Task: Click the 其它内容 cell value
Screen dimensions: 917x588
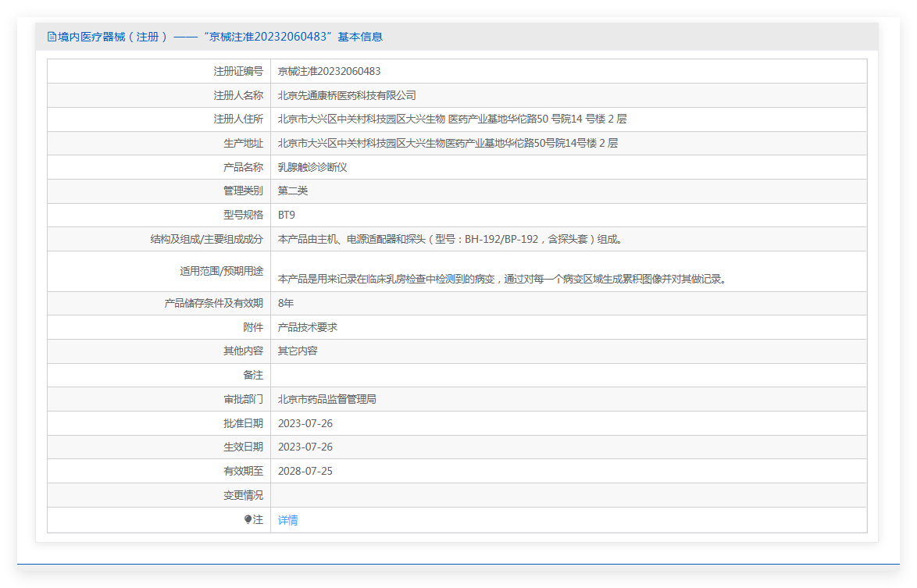Action: (x=298, y=351)
